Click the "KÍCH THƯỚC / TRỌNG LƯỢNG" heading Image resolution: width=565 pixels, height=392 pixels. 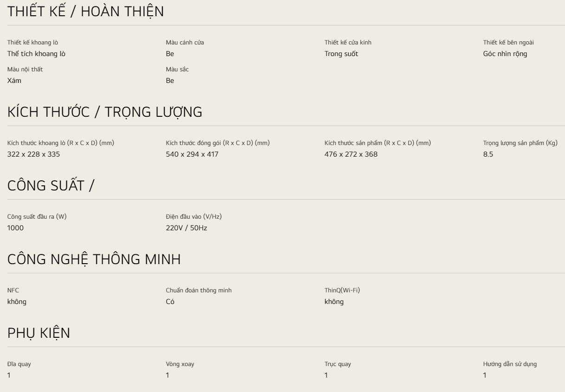pyautogui.click(x=105, y=112)
